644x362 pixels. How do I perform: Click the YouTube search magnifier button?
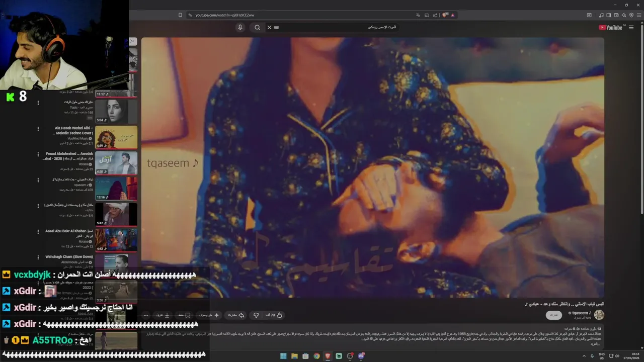click(x=257, y=27)
